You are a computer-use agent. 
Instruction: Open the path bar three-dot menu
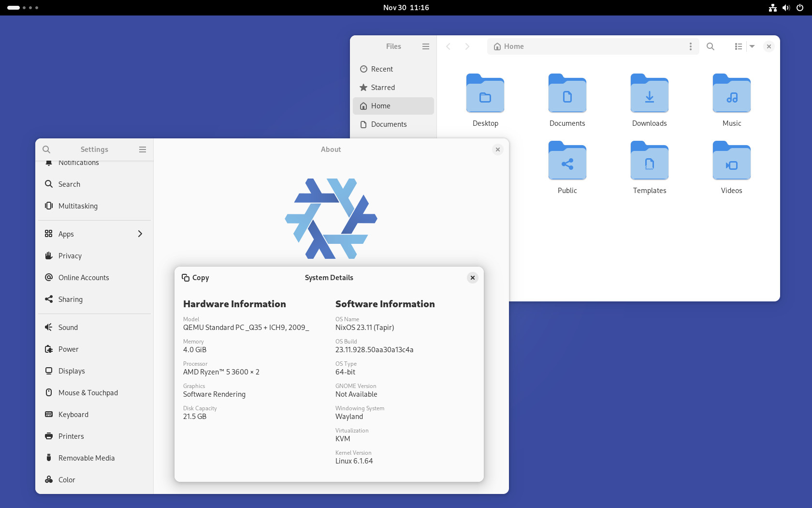[x=691, y=46]
